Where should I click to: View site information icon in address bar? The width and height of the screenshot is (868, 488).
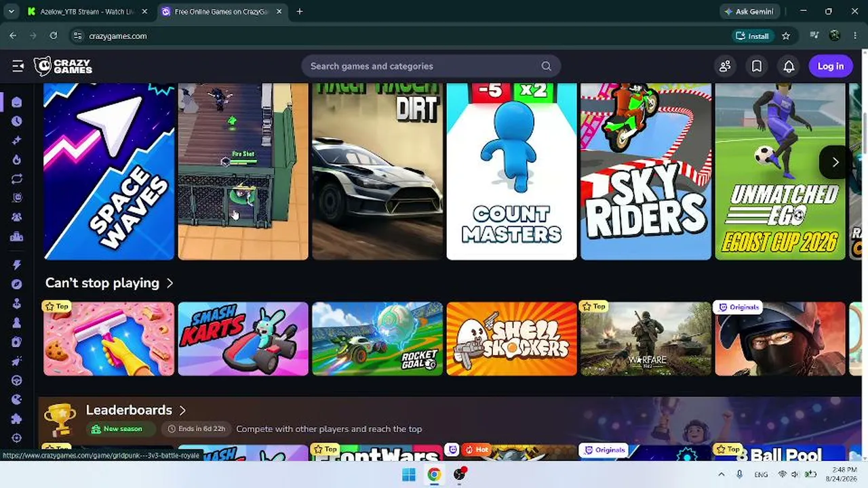pos(77,36)
